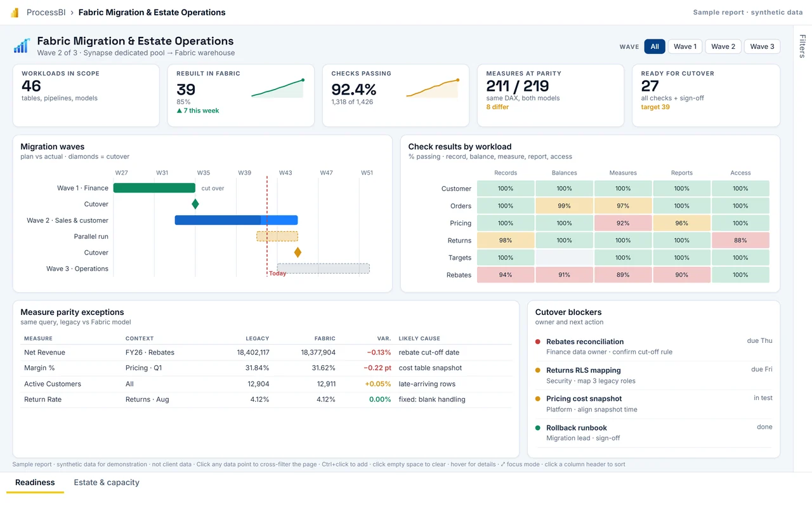
Task: Click the ProcessBI logo icon in breadcrumb
Action: (15, 13)
